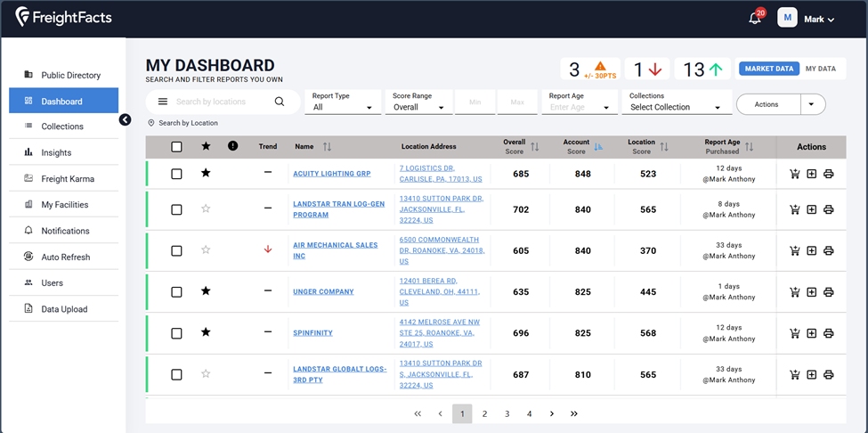The height and width of the screenshot is (433, 868).
Task: Go to page 2 of results
Action: 484,413
